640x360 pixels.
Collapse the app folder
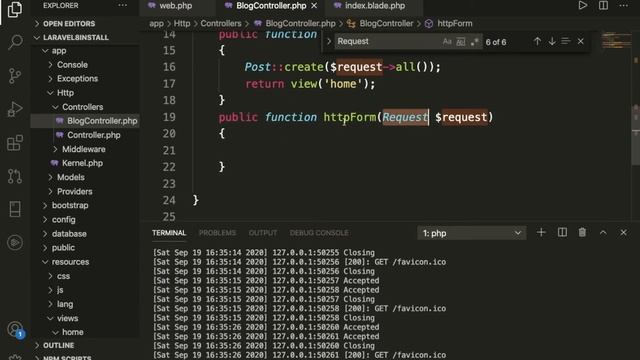click(59, 51)
